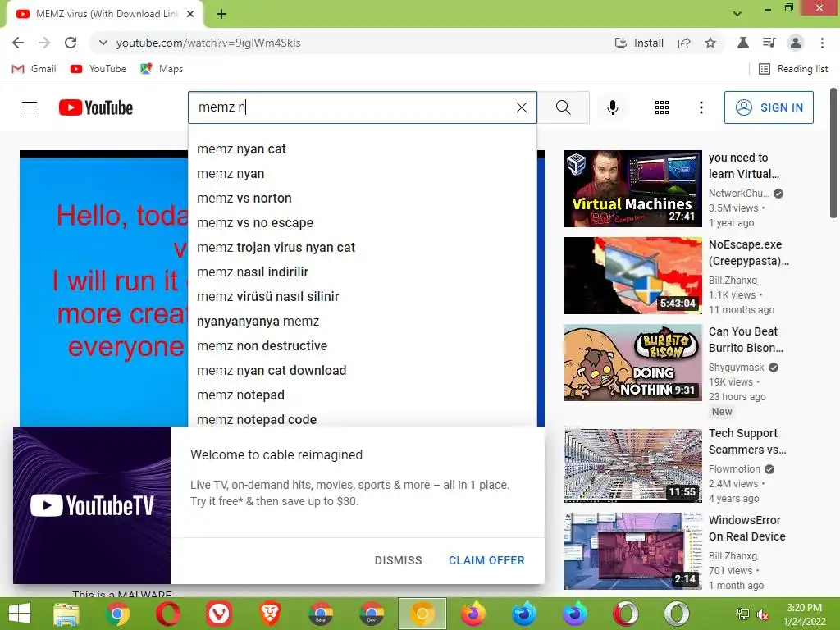Image resolution: width=840 pixels, height=630 pixels.
Task: Clear the search box with the X
Action: [521, 107]
